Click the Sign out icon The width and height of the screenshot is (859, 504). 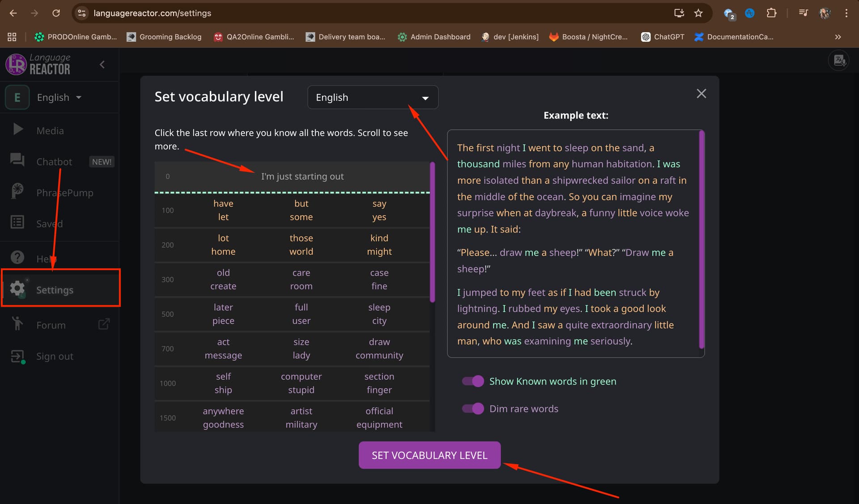[x=17, y=356]
